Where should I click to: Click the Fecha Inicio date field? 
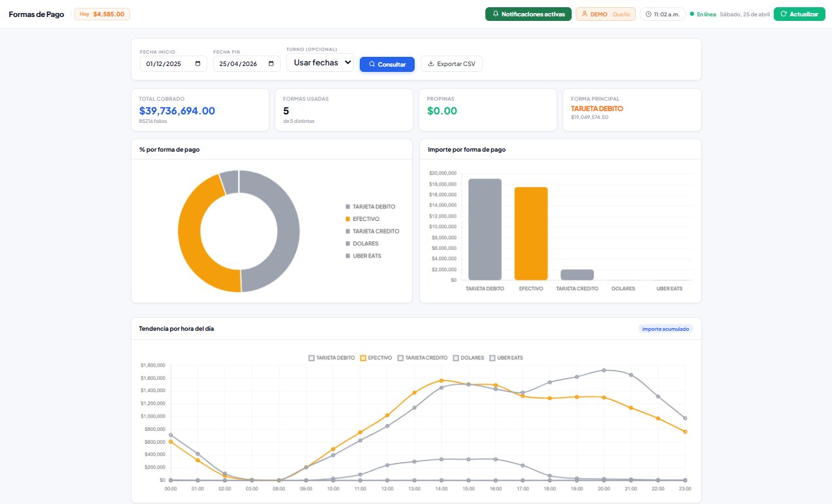coord(167,64)
